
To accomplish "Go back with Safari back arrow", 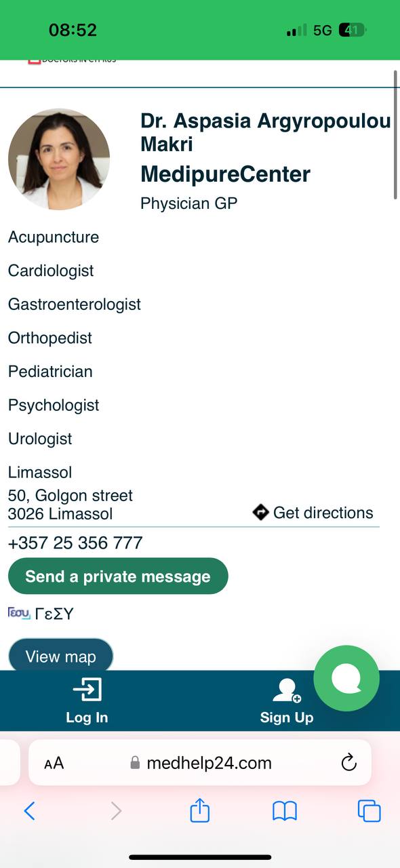I will (x=29, y=811).
